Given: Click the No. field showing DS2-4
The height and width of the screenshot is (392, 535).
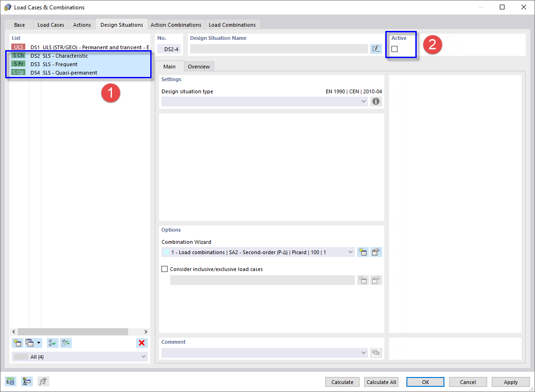Looking at the screenshot, I should (x=169, y=49).
